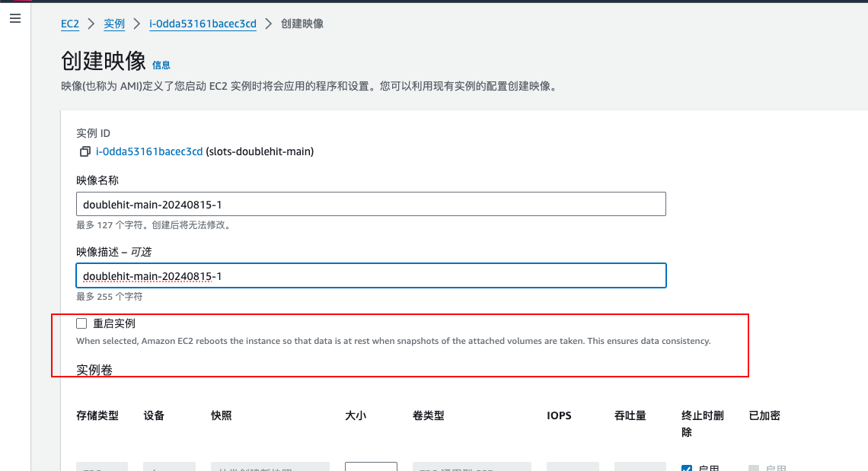
Task: Open the hamburger navigation menu
Action: [14, 19]
